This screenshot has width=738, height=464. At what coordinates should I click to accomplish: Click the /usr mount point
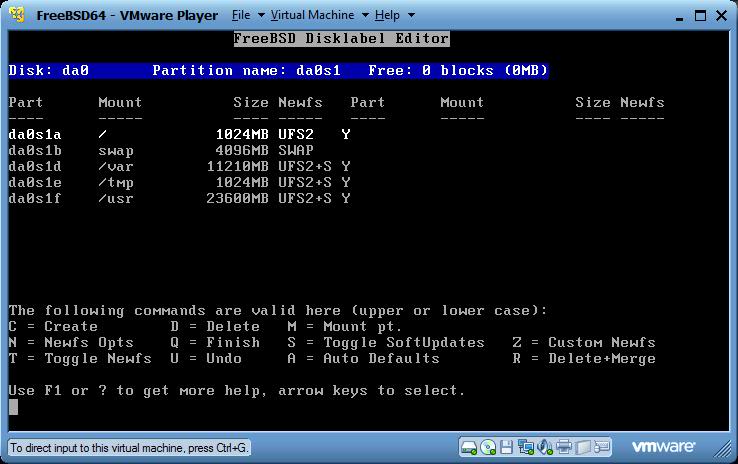tap(116, 199)
